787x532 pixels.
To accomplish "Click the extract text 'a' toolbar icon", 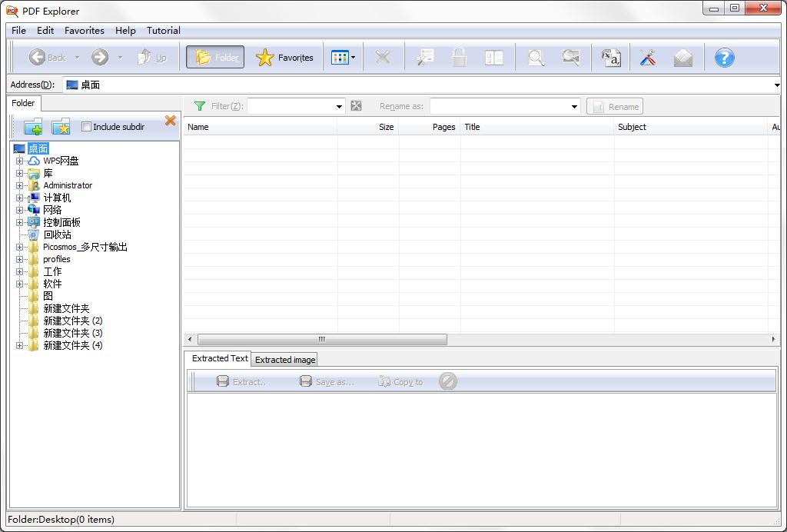I will point(609,57).
